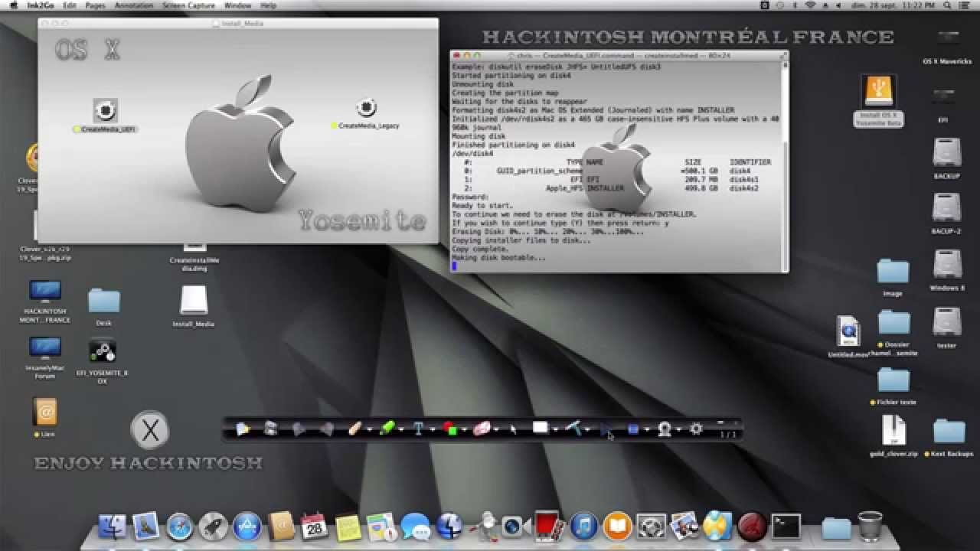Open Trash in the Dock
The image size is (980, 551).
(x=870, y=527)
